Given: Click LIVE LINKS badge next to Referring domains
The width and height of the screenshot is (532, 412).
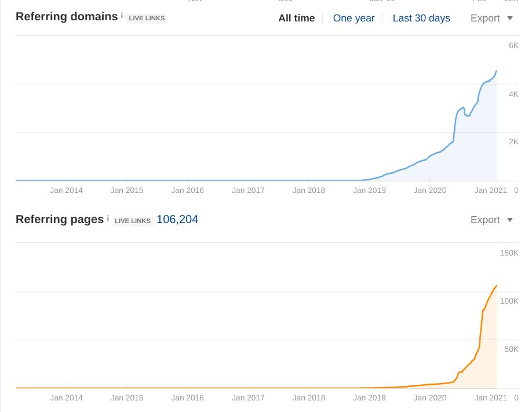Looking at the screenshot, I should click(147, 18).
